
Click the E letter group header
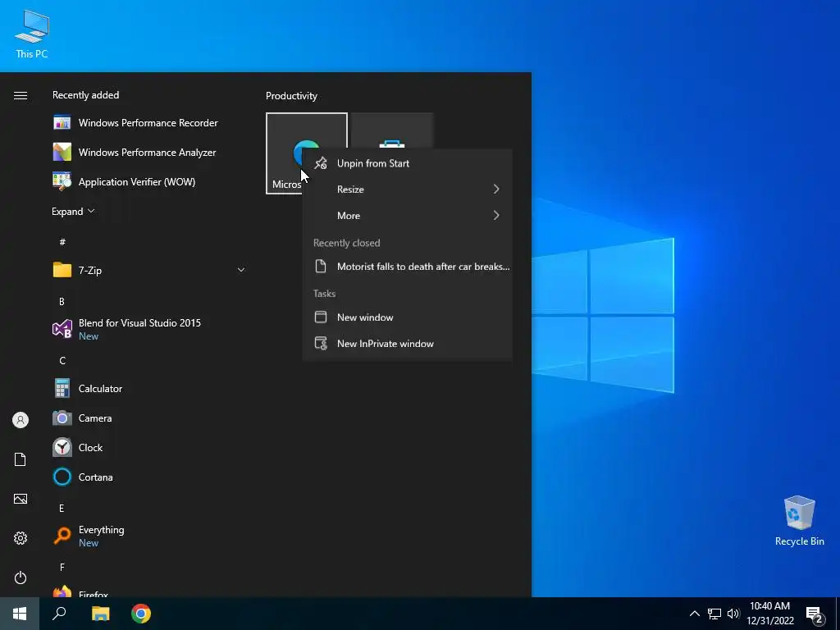62,508
